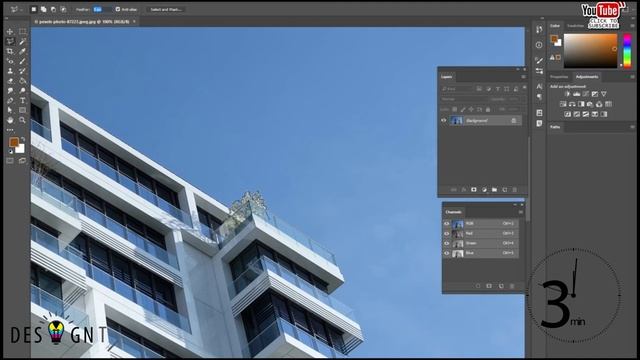Image resolution: width=640 pixels, height=360 pixels.
Task: Select the Eyedropper tool
Action: (x=22, y=51)
